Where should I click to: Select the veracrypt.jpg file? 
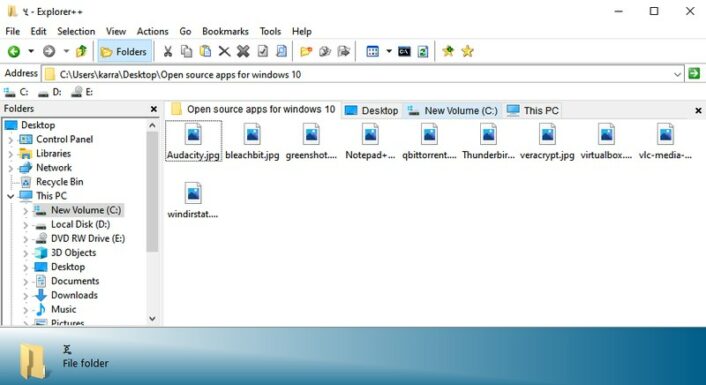tap(547, 141)
